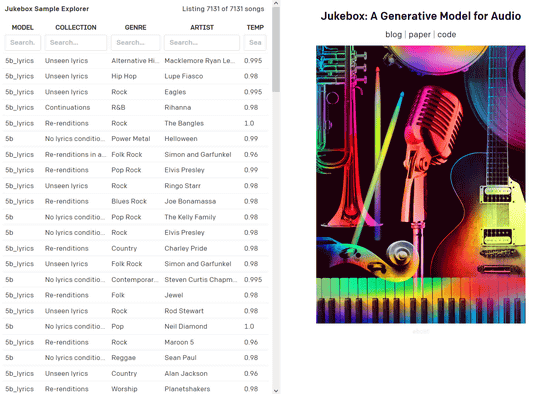560x394 pixels.
Task: Click the Jukebox Sample Explorer title
Action: coord(47,9)
